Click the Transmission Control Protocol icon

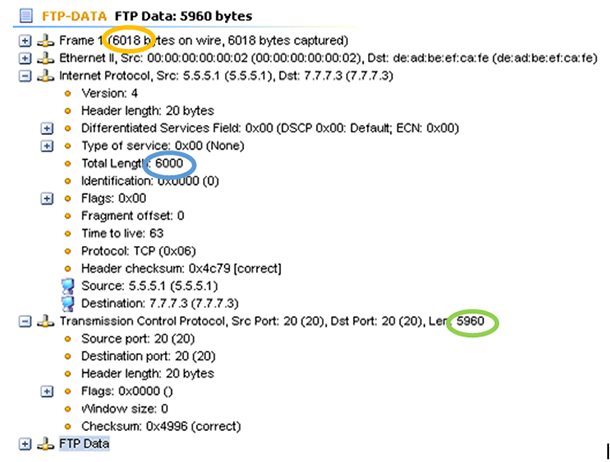[43, 321]
